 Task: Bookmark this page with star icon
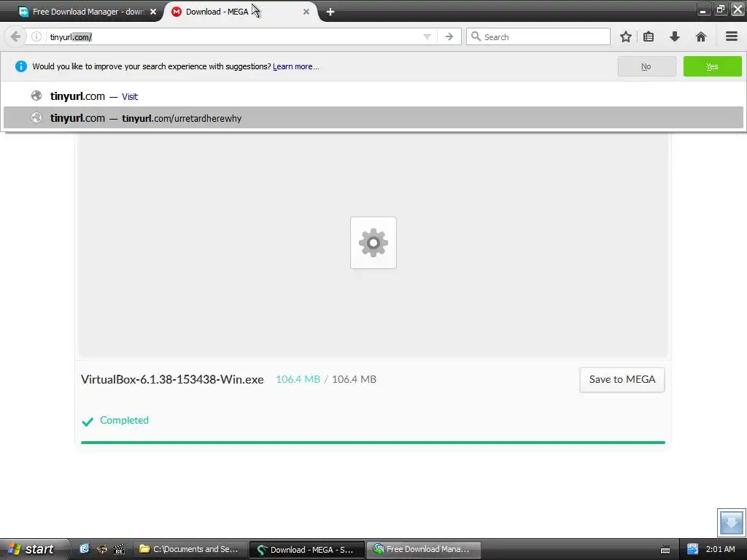click(625, 36)
